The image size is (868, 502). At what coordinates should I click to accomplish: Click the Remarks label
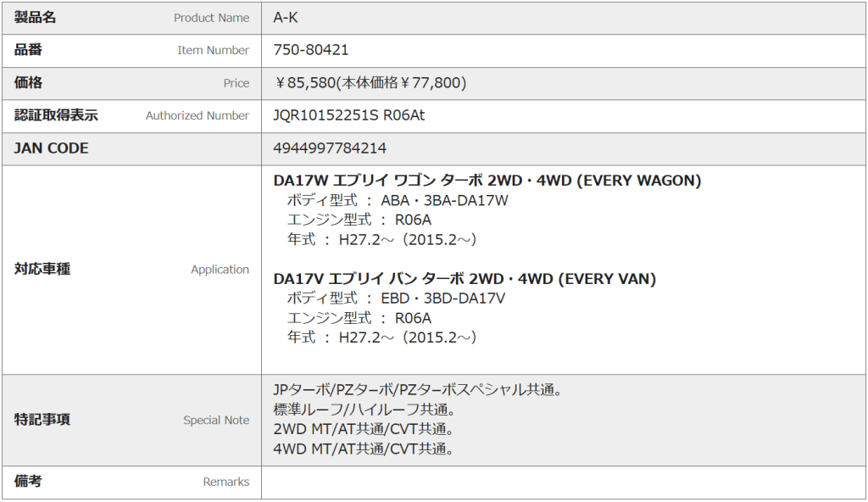(x=225, y=482)
